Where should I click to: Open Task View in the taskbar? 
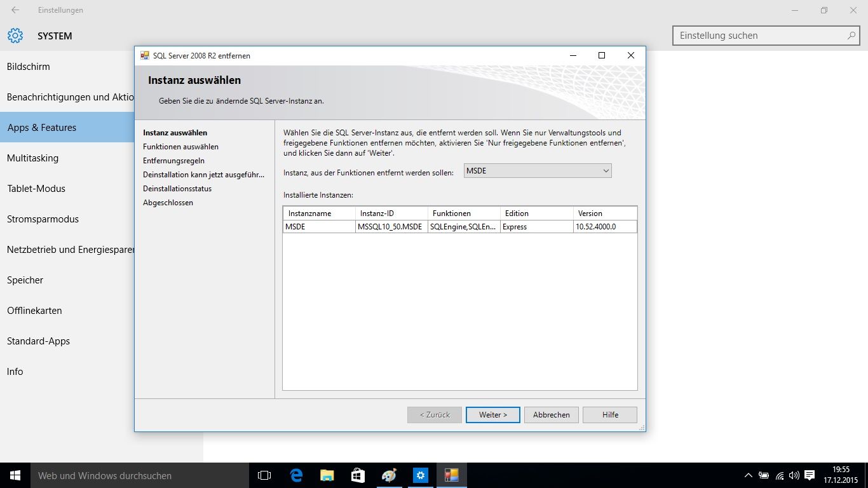[x=264, y=475]
